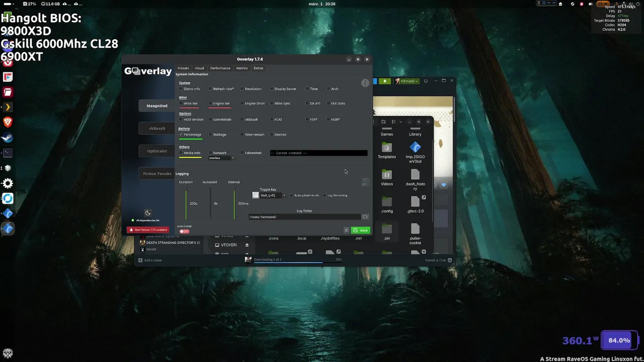
Task: Toggle dark mode moon icon in Goverlay
Action: tap(148, 213)
